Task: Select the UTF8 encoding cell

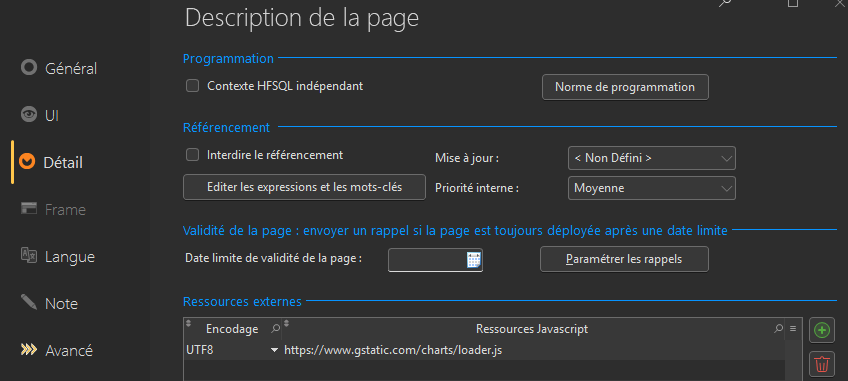Action: coord(233,351)
